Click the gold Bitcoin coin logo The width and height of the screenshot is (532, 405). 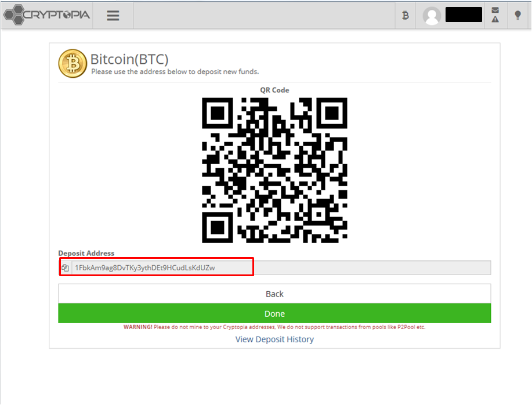[x=73, y=63]
